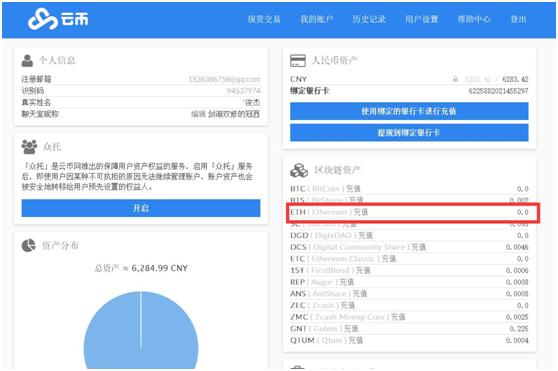
Task: Click 充值 link in the ANS row
Action: (x=360, y=294)
